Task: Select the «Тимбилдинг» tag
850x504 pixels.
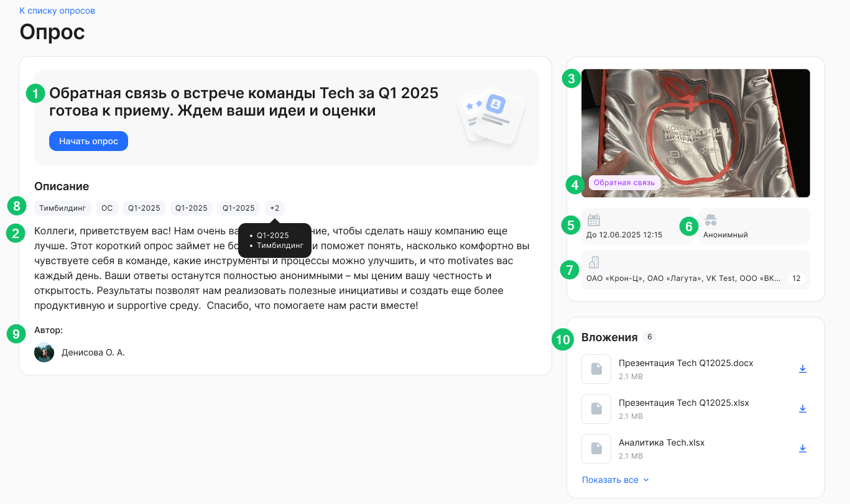Action: 62,208
